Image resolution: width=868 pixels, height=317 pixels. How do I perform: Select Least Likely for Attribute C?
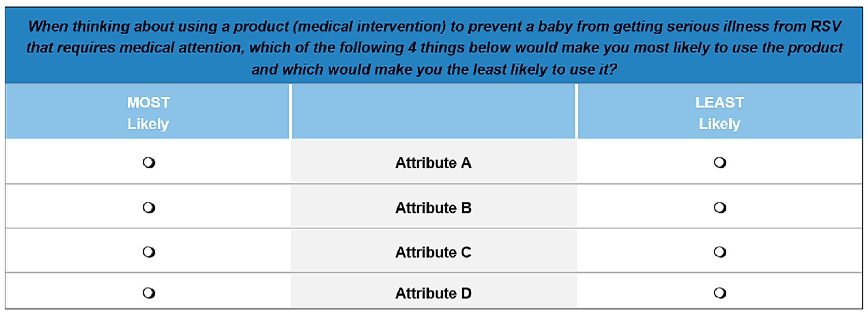(720, 252)
